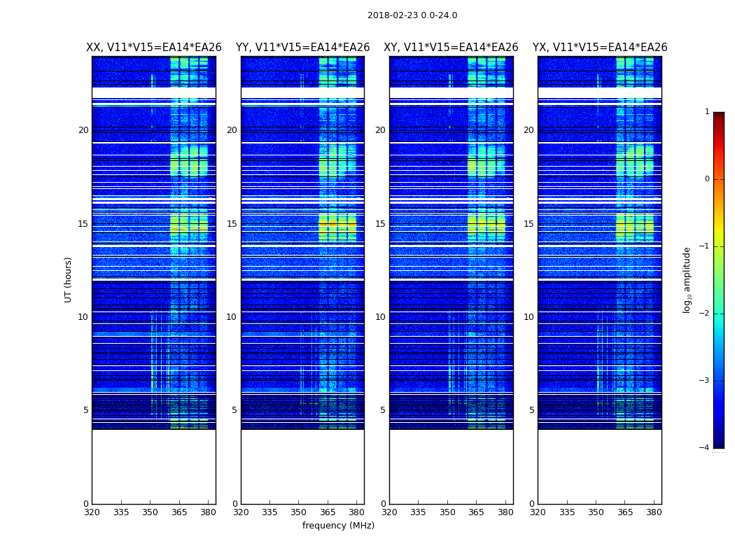Viewport: 735px width, 560px height.
Task: Click the log10 amplitude colorbar label
Action: point(687,280)
